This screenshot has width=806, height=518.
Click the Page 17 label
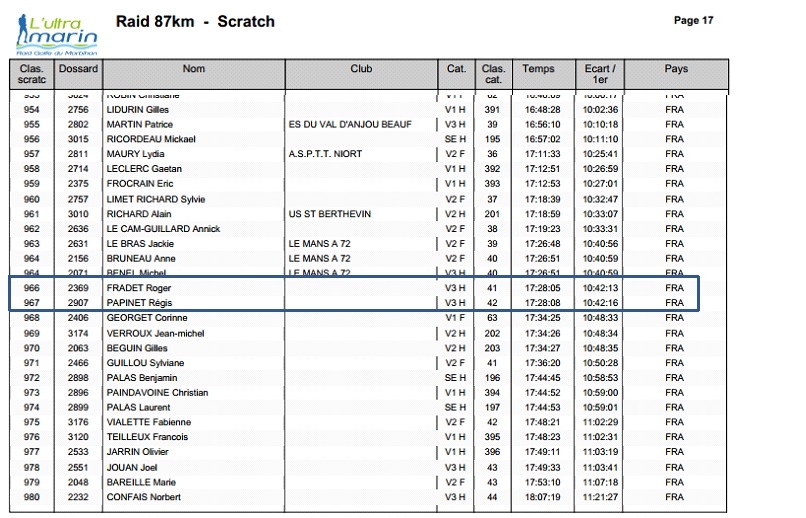tap(693, 21)
